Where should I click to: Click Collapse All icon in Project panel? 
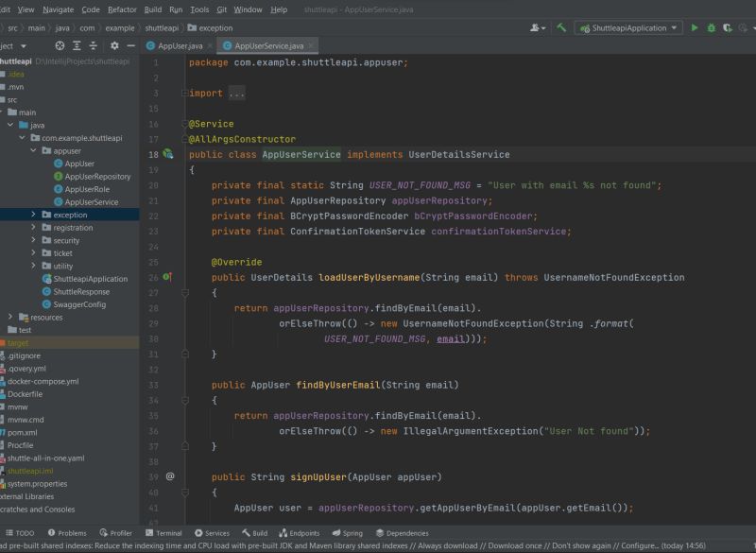[94, 45]
